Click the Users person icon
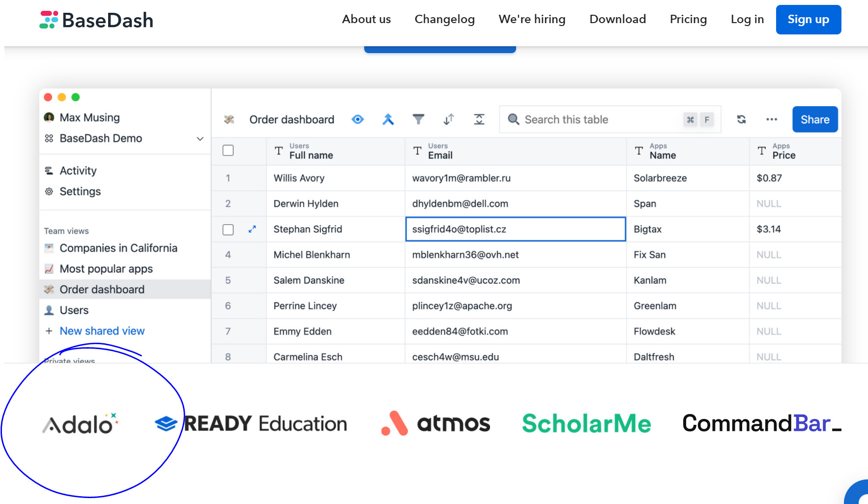868x504 pixels. pyautogui.click(x=49, y=310)
